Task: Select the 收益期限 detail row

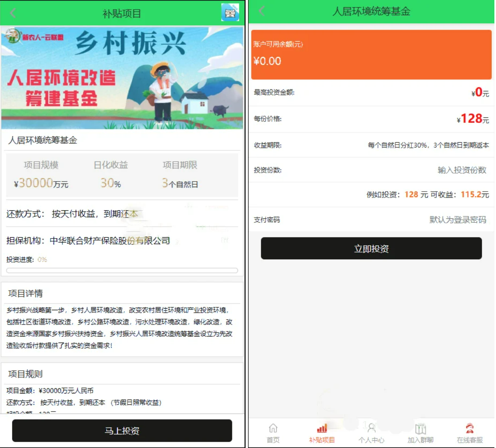Action: [371, 145]
